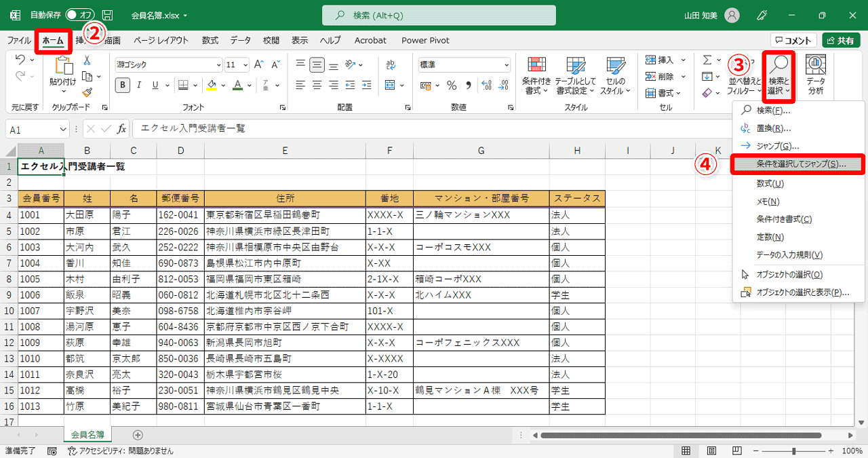Toggle bold formatting
Viewport: 868px width, 458px height.
coord(122,85)
